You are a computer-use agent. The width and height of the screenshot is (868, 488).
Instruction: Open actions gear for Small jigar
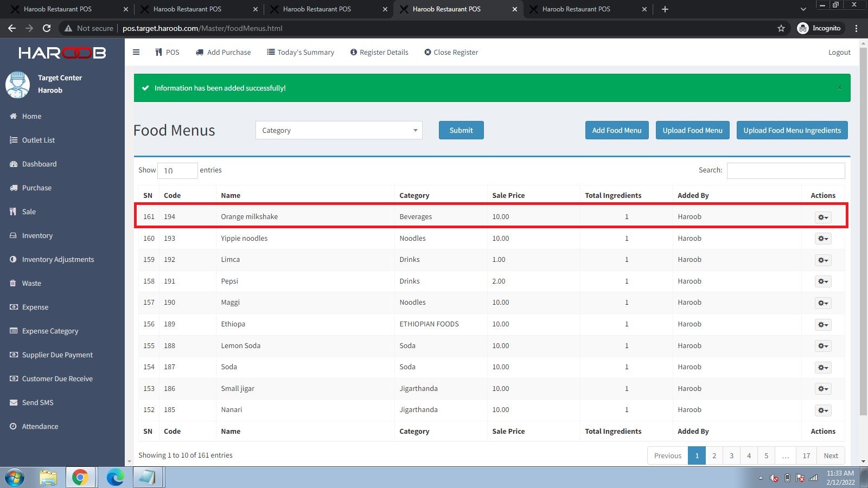point(823,389)
